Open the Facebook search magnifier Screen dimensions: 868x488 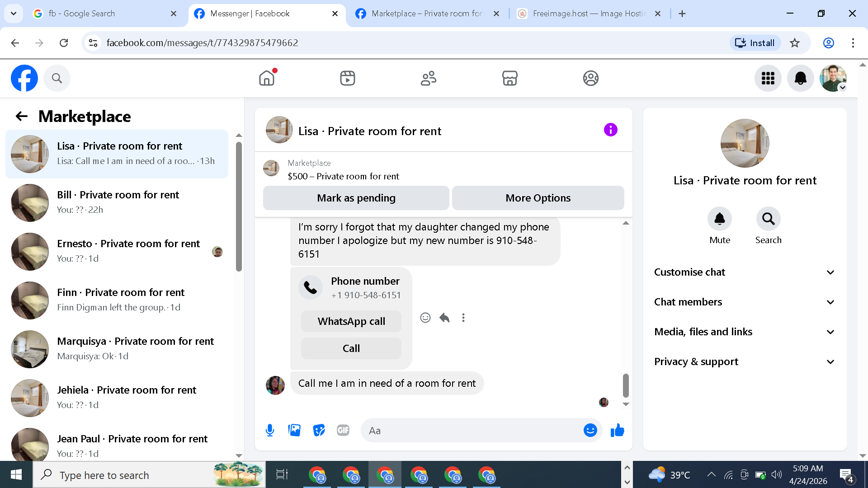pyautogui.click(x=57, y=78)
